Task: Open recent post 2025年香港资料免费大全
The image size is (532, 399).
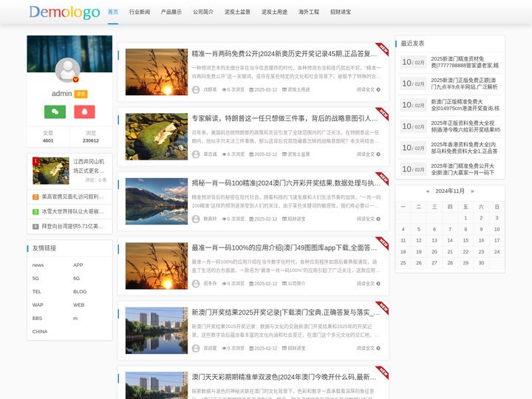Action: pos(464,148)
